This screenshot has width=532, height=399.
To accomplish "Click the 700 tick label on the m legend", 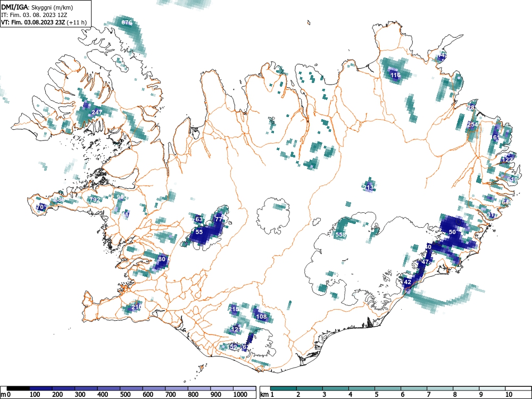I will point(170,395).
